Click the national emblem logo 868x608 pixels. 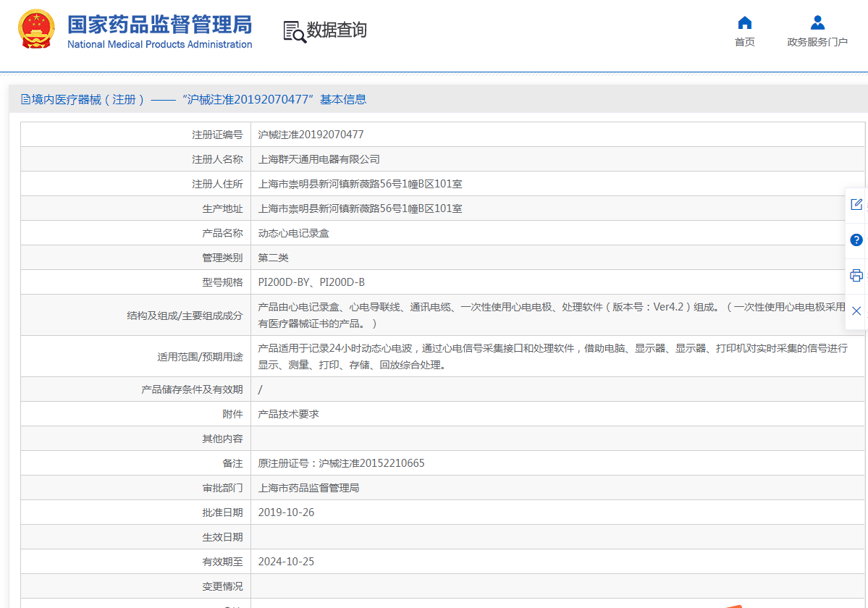coord(36,29)
